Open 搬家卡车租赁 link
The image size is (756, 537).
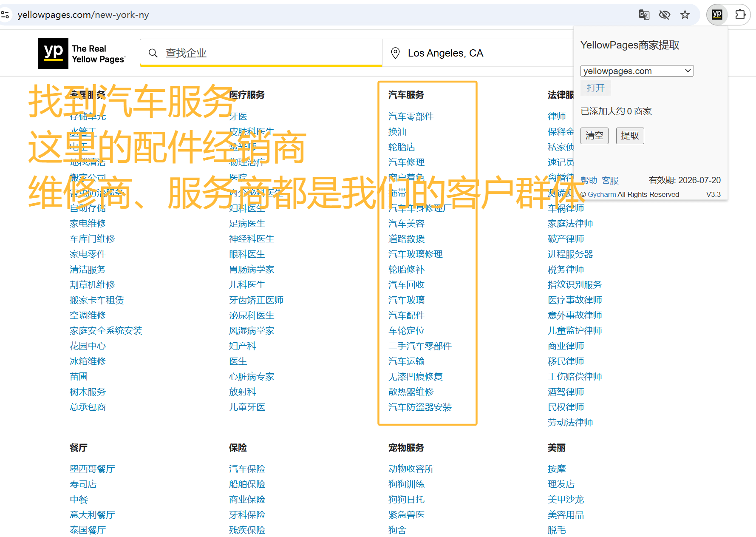click(x=97, y=300)
